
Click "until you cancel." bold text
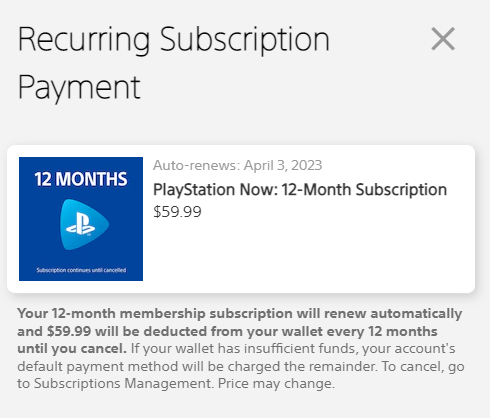click(x=72, y=349)
